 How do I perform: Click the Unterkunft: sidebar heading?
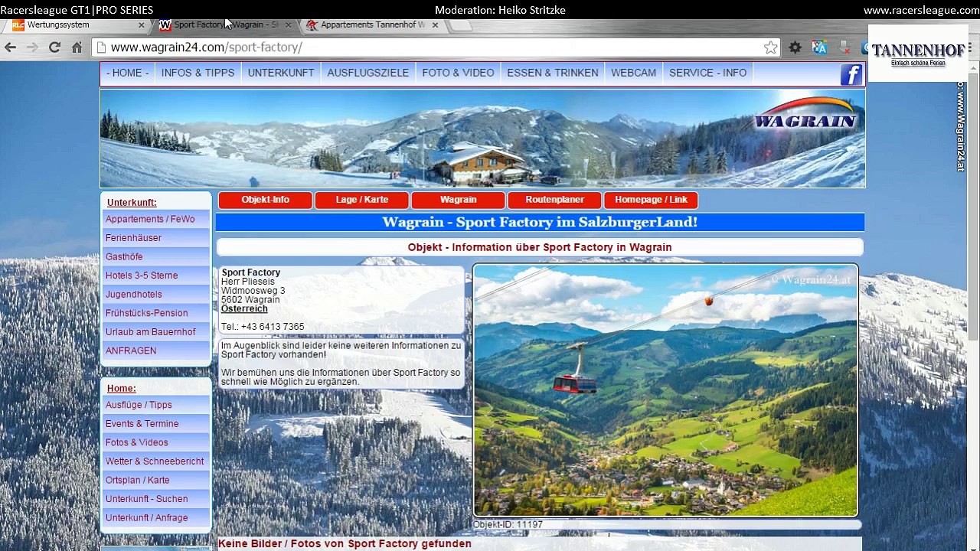point(132,203)
